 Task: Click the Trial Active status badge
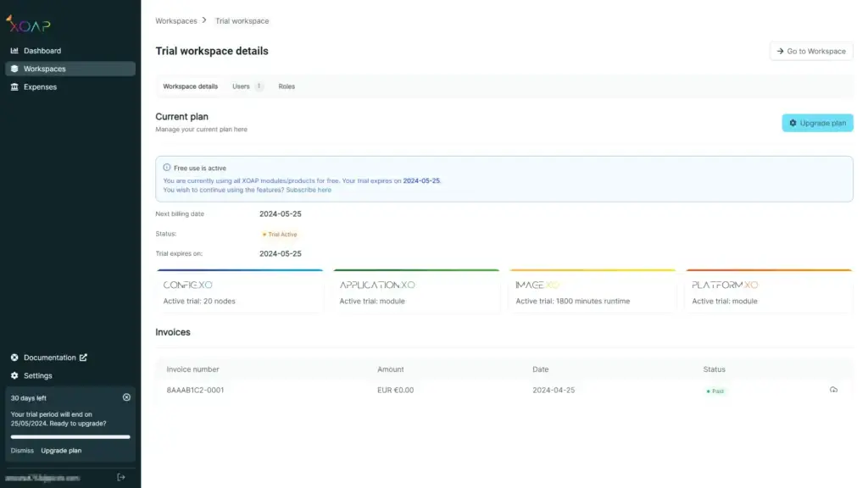pos(280,235)
